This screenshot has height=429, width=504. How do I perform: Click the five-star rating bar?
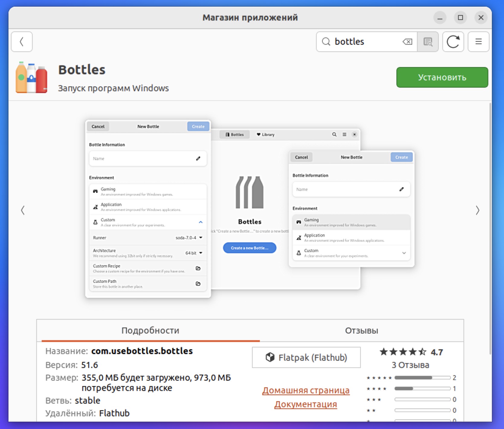click(x=422, y=378)
